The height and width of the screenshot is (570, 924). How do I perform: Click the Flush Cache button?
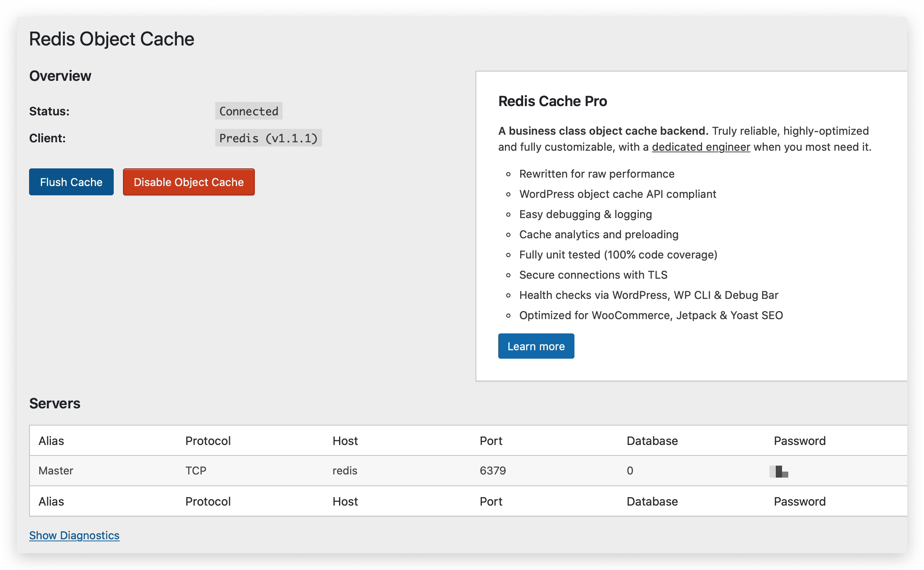71,182
